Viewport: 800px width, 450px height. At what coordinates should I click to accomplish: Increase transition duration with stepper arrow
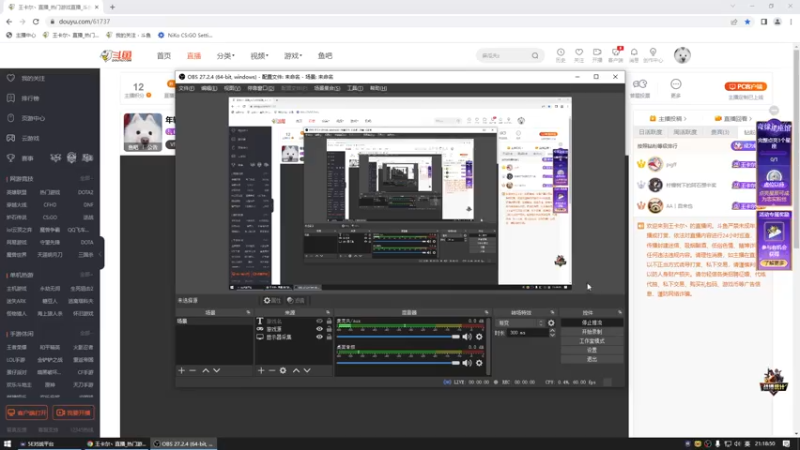[552, 331]
